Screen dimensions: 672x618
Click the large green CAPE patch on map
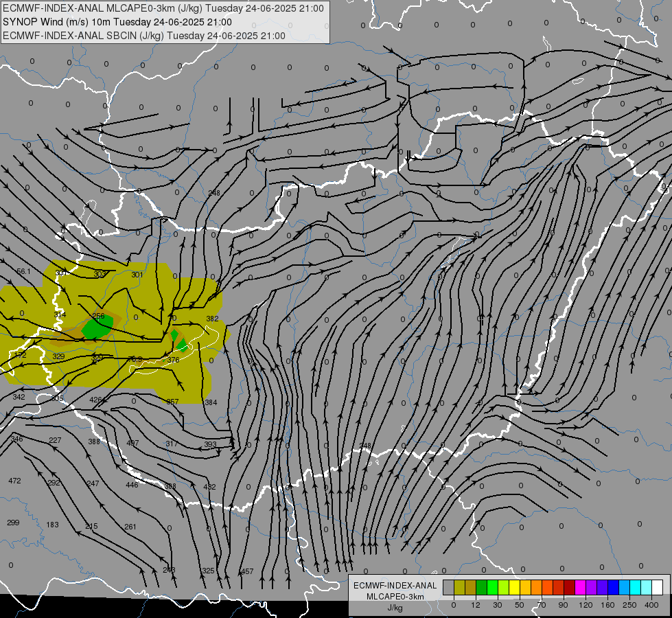coord(97,328)
